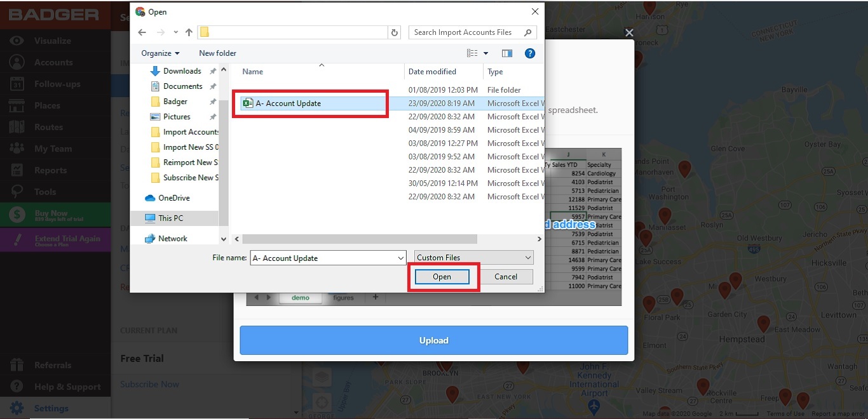Select the file folder dated 01/08/2019

392,90
